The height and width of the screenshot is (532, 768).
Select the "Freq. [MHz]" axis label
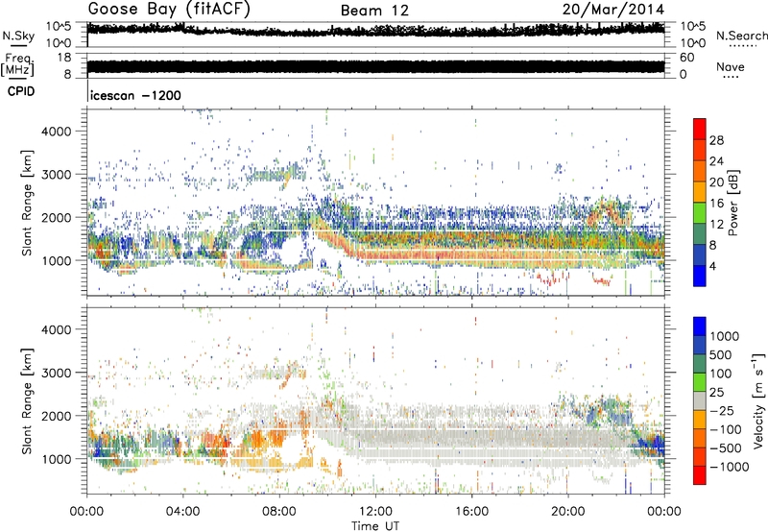tap(17, 65)
